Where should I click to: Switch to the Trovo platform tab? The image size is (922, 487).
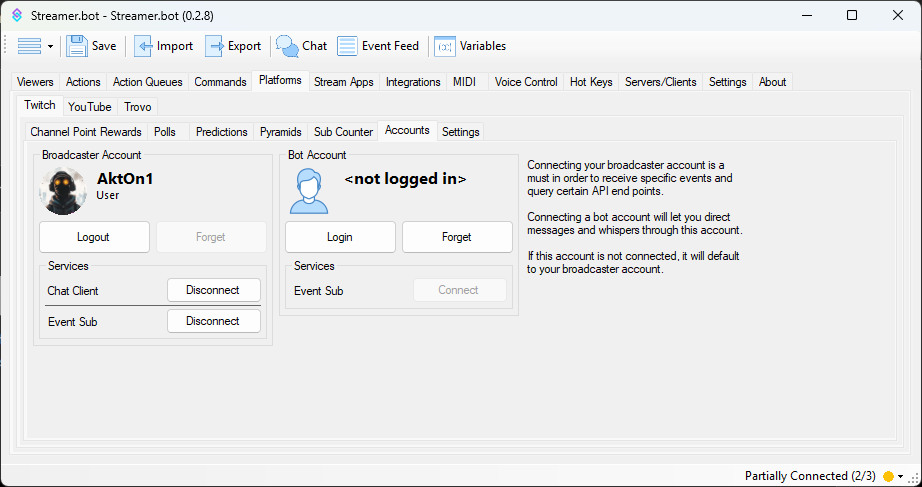point(138,106)
